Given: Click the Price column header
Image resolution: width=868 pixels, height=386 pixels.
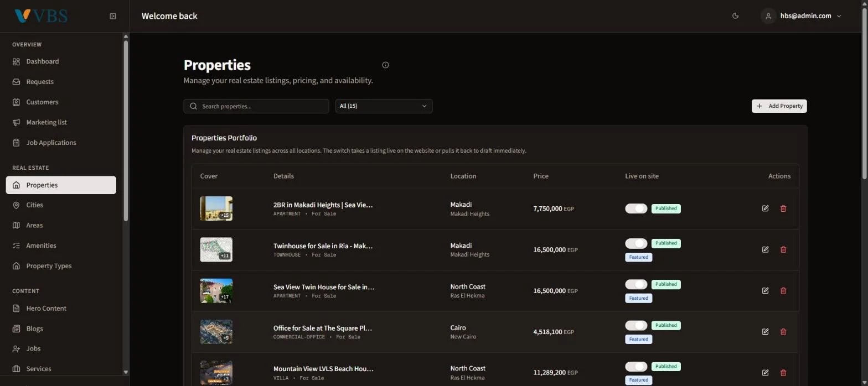Looking at the screenshot, I should pyautogui.click(x=541, y=176).
